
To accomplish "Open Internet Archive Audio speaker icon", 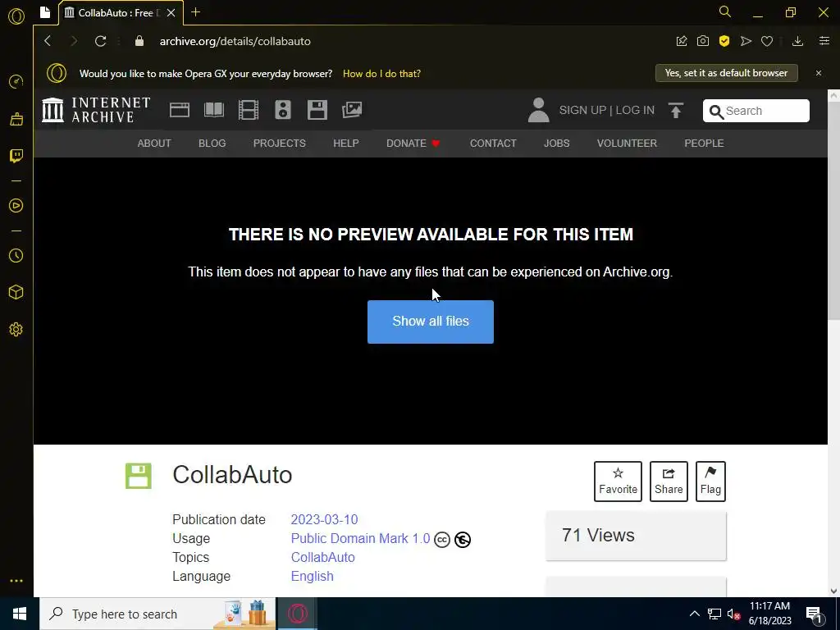I will click(283, 111).
